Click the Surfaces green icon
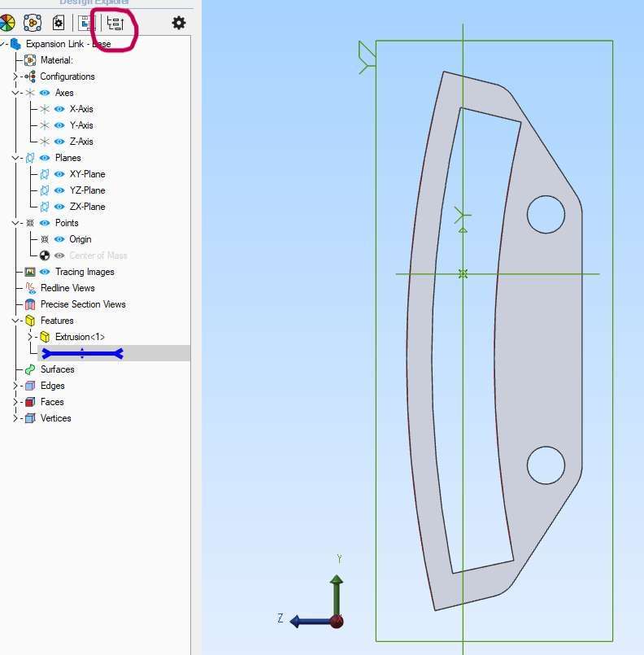Image resolution: width=644 pixels, height=655 pixels. coord(30,369)
